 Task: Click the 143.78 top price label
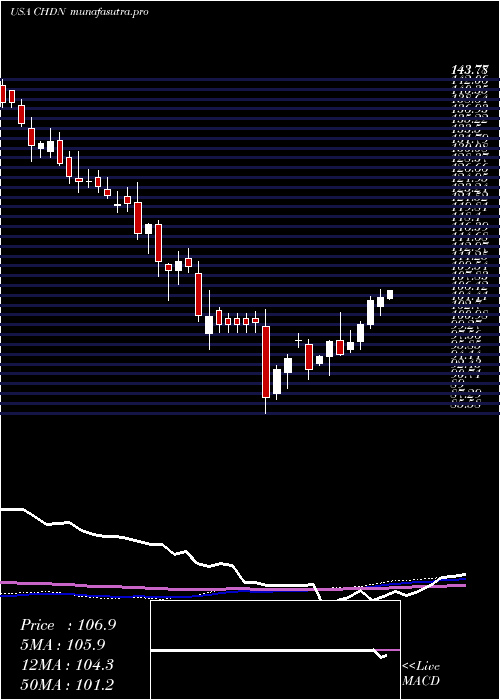pos(470,70)
